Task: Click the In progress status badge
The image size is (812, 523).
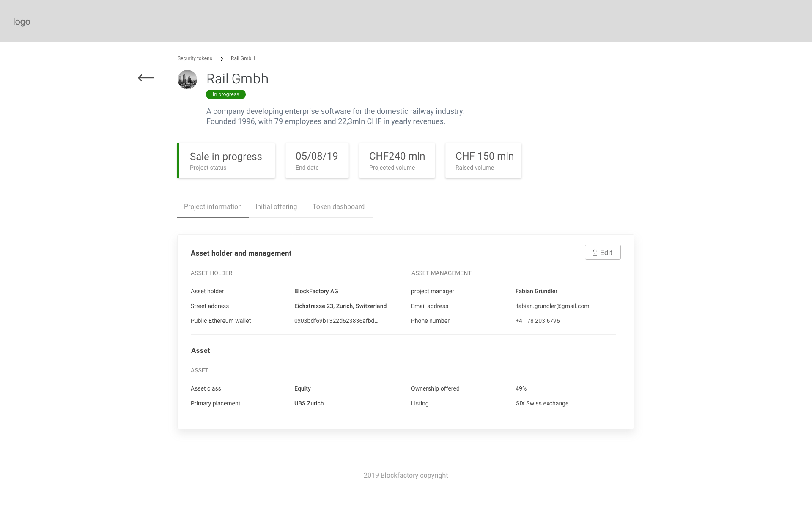Action: pos(226,94)
